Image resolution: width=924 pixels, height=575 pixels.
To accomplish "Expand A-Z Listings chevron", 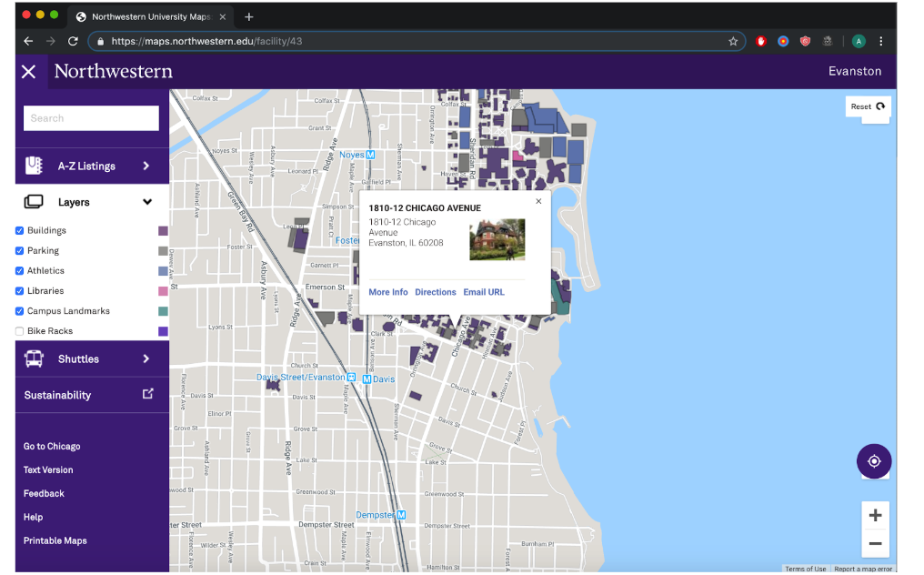I will [x=146, y=166].
